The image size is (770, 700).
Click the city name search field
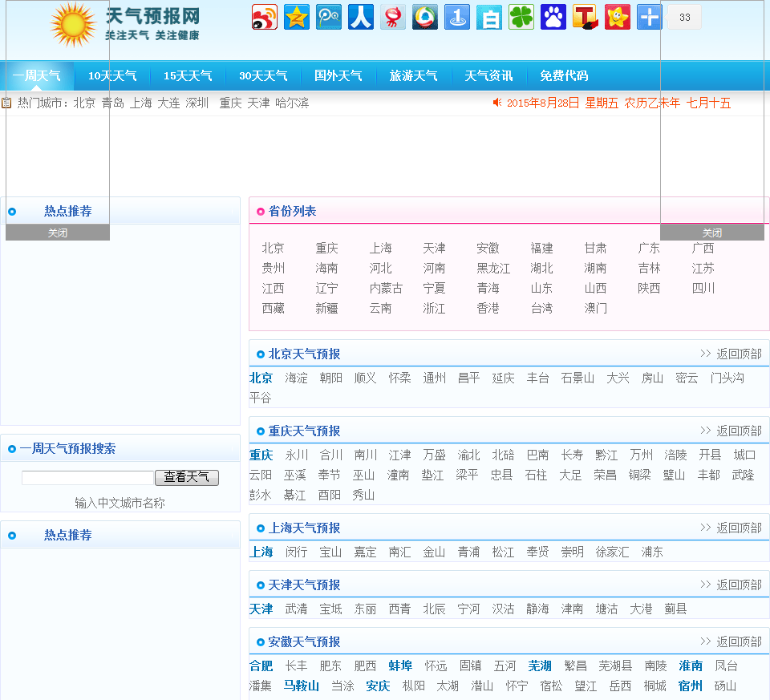pos(87,478)
